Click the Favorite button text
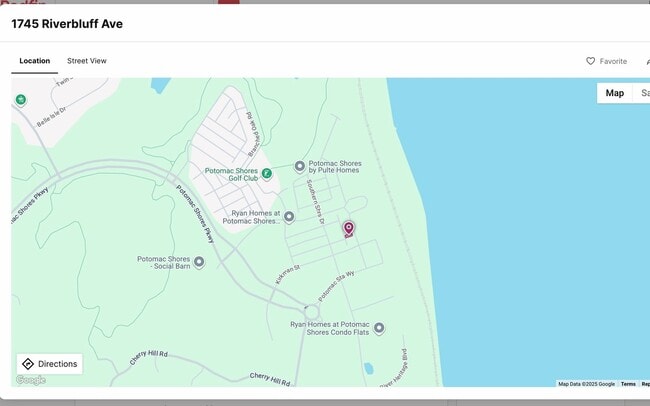The height and width of the screenshot is (406, 650). (x=613, y=61)
